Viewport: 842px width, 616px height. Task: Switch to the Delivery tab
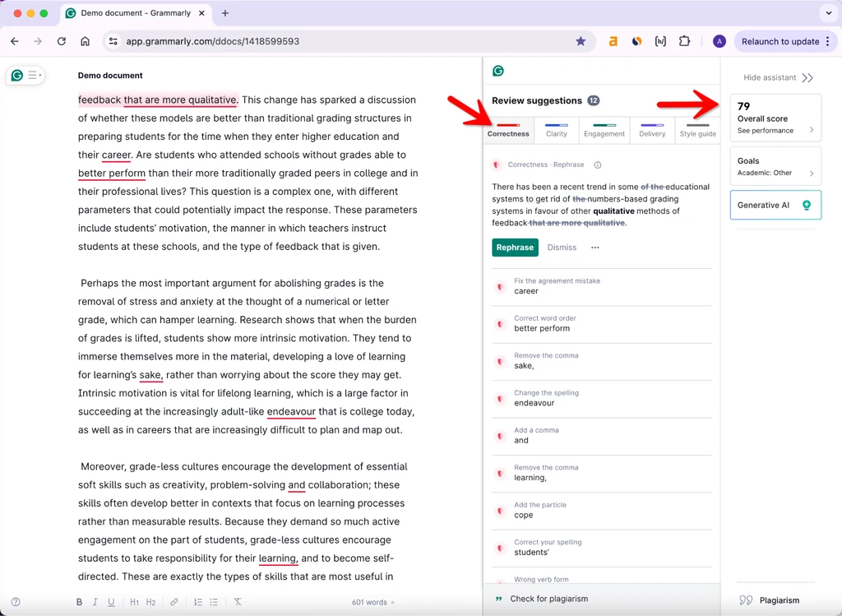[652, 131]
